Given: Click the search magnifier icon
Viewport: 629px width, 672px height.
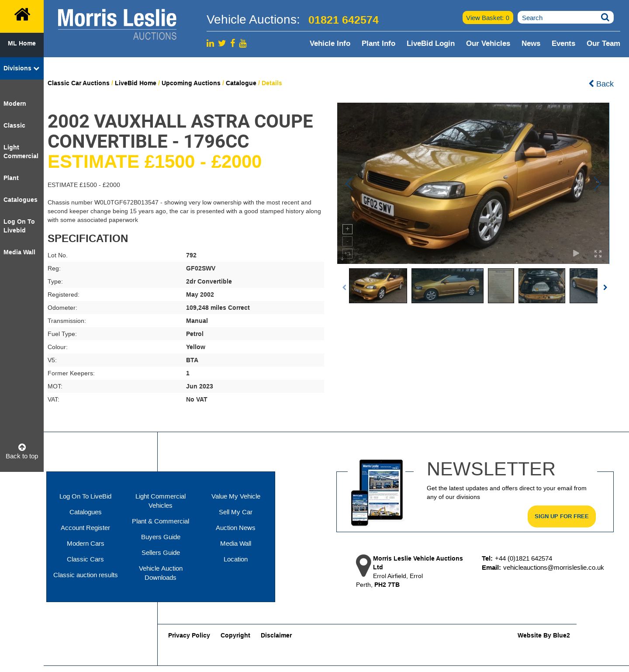Looking at the screenshot, I should [605, 17].
